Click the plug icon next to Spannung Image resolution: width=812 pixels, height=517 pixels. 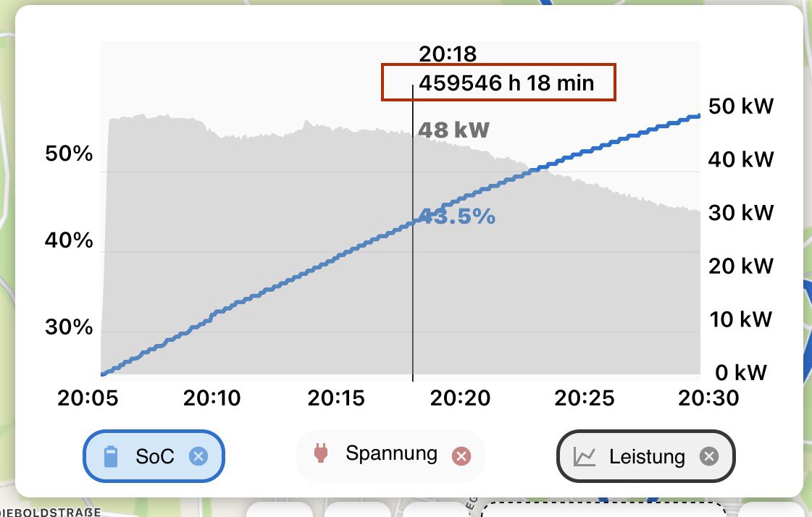pos(321,454)
